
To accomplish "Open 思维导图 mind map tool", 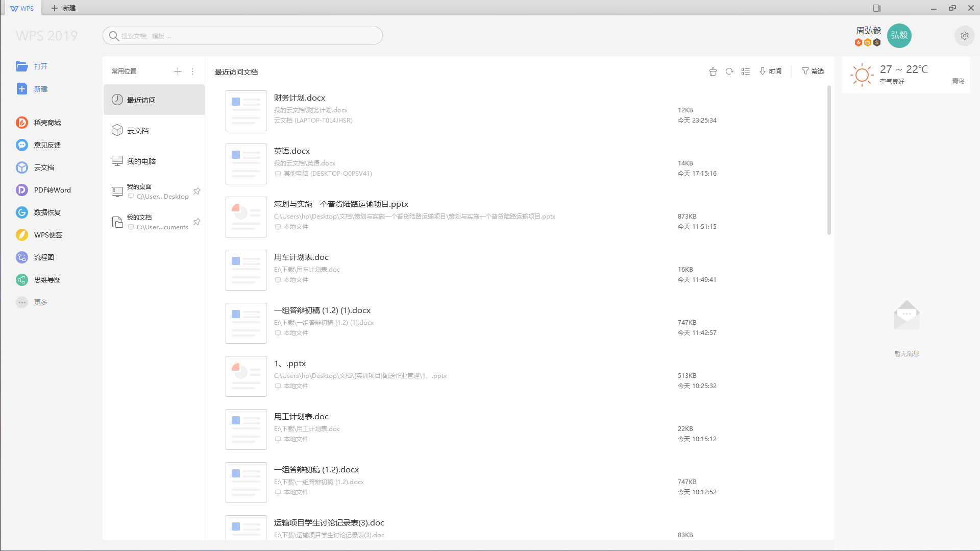I will (x=38, y=280).
